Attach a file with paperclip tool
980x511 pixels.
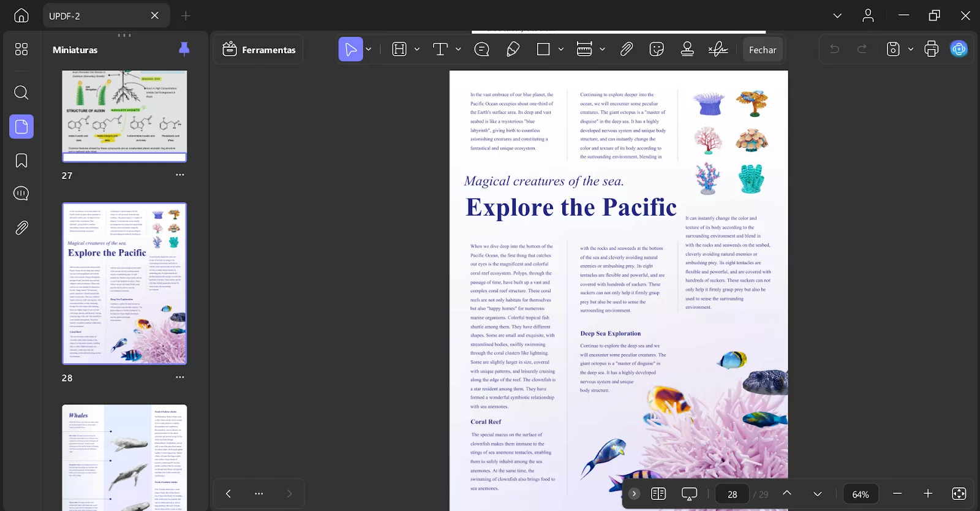pos(626,50)
